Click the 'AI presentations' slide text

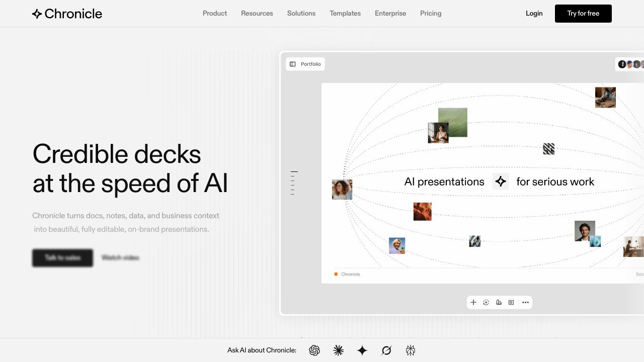[444, 182]
